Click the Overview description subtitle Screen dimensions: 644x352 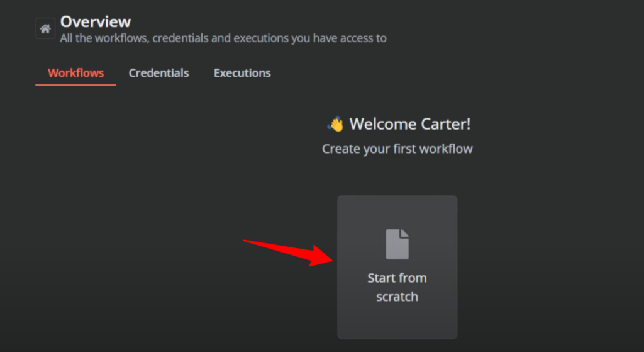coord(223,38)
